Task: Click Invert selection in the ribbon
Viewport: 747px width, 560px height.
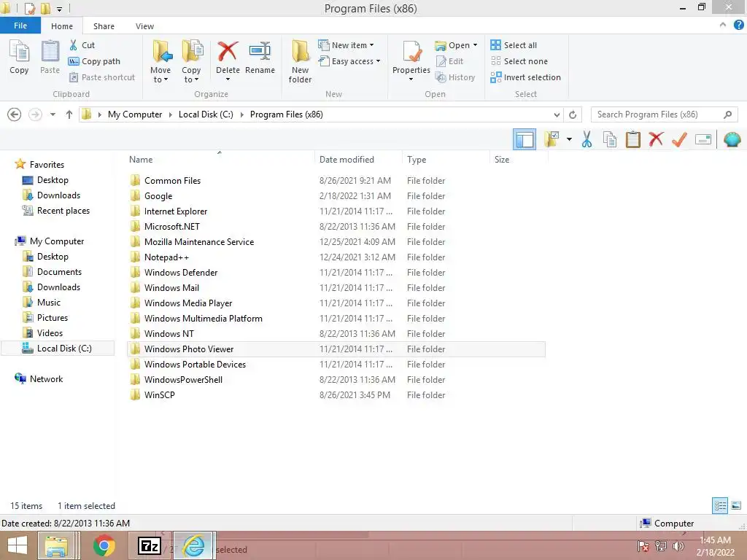Action: click(525, 77)
